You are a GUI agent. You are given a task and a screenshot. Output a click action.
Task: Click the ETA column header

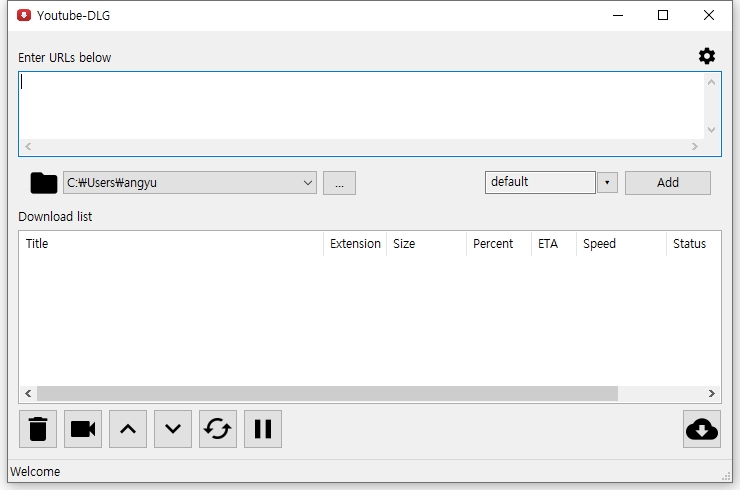[x=554, y=244]
